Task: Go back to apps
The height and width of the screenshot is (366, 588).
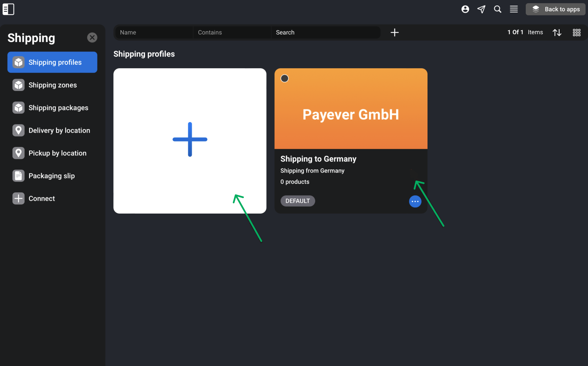Action: (x=556, y=9)
